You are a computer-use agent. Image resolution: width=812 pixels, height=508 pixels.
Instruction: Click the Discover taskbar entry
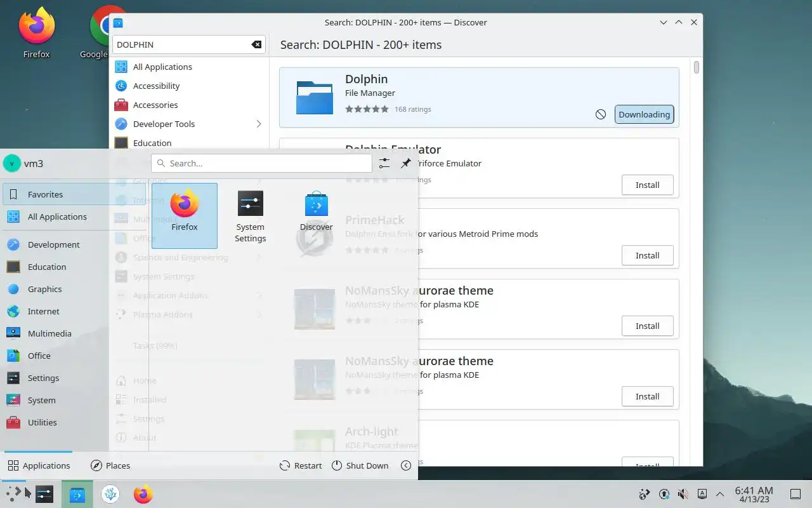[77, 493]
